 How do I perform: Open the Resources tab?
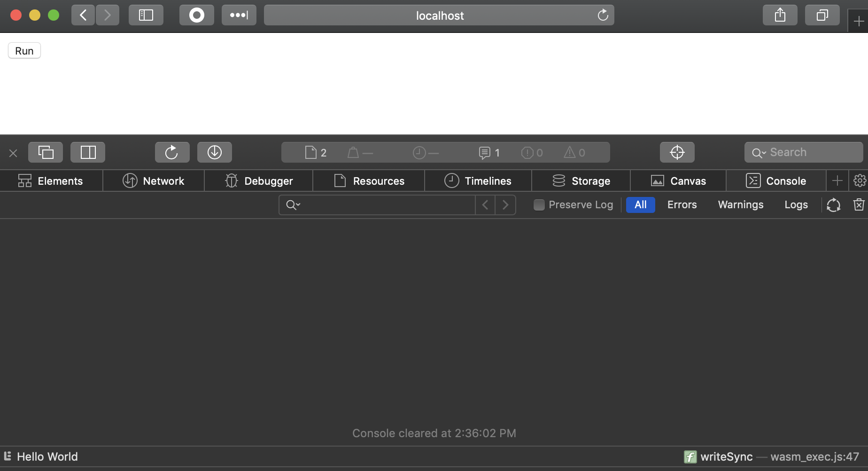point(369,181)
